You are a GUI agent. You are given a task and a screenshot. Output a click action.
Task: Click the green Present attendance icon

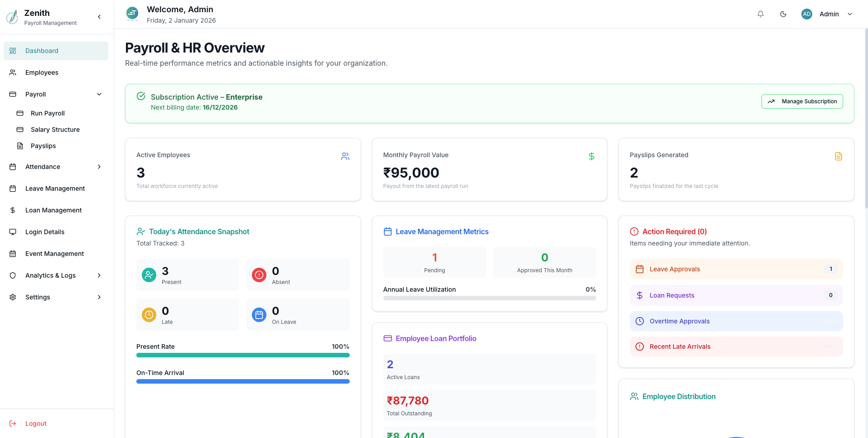149,275
